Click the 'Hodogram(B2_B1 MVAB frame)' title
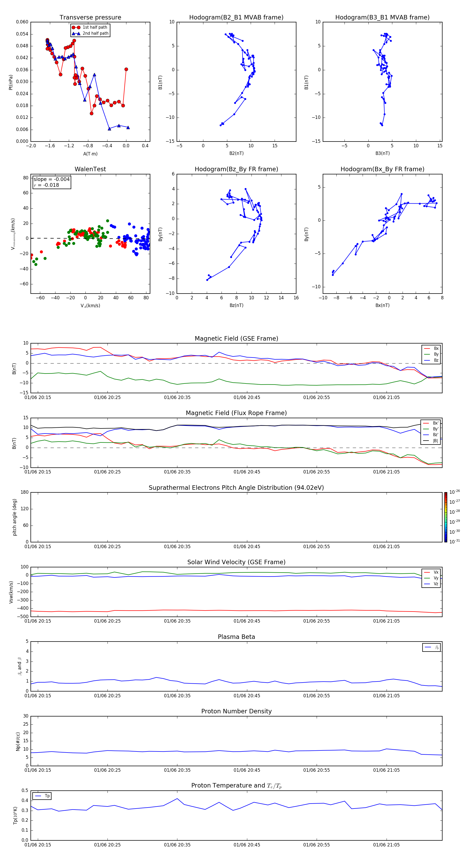The height and width of the screenshot is (868, 473). point(236,18)
